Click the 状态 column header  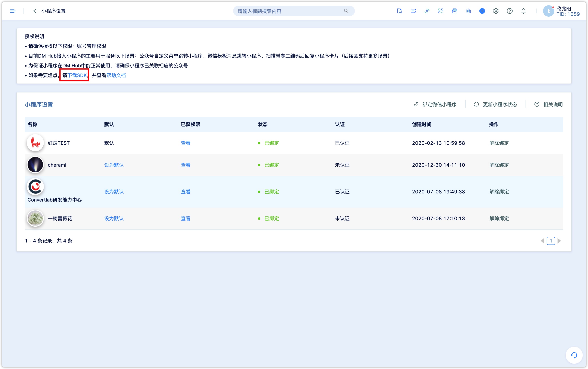[263, 124]
